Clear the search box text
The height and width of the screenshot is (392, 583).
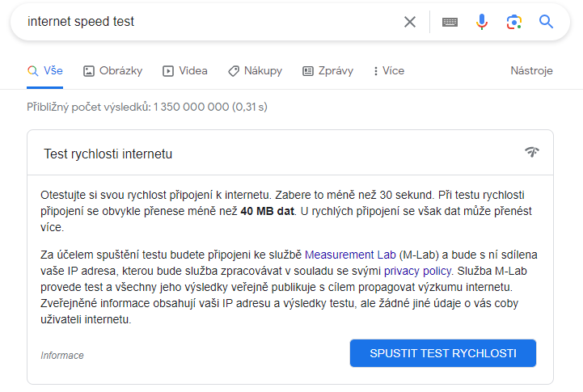coord(410,22)
